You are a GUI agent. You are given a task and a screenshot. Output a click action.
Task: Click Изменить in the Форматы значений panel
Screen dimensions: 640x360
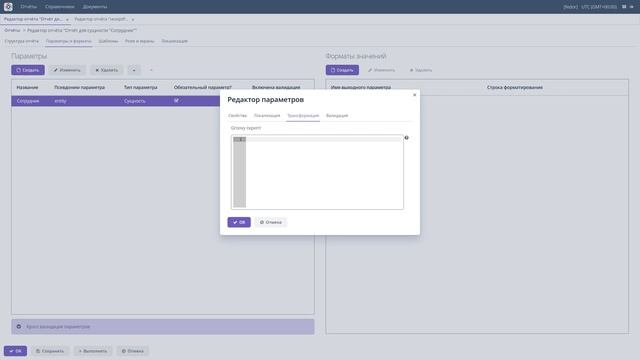click(x=382, y=70)
